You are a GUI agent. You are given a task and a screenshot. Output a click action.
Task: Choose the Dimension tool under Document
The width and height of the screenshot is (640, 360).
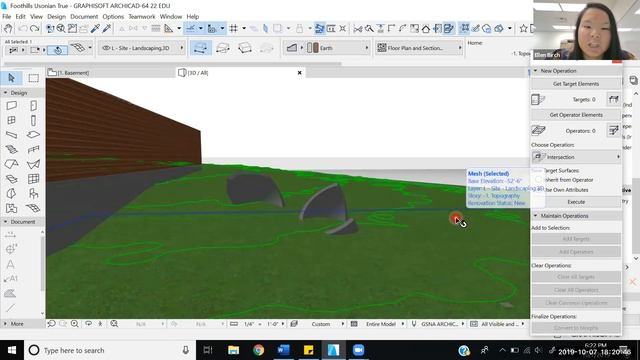(11, 235)
